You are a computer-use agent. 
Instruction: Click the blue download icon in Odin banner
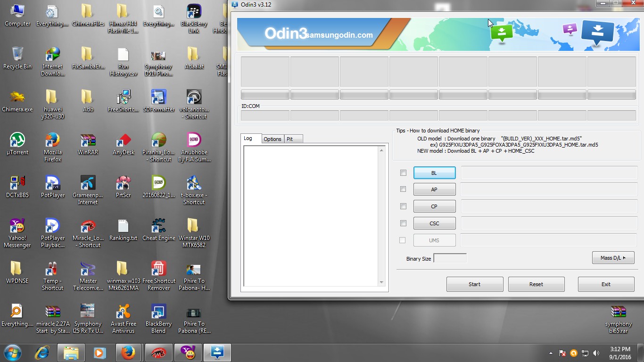point(597,32)
